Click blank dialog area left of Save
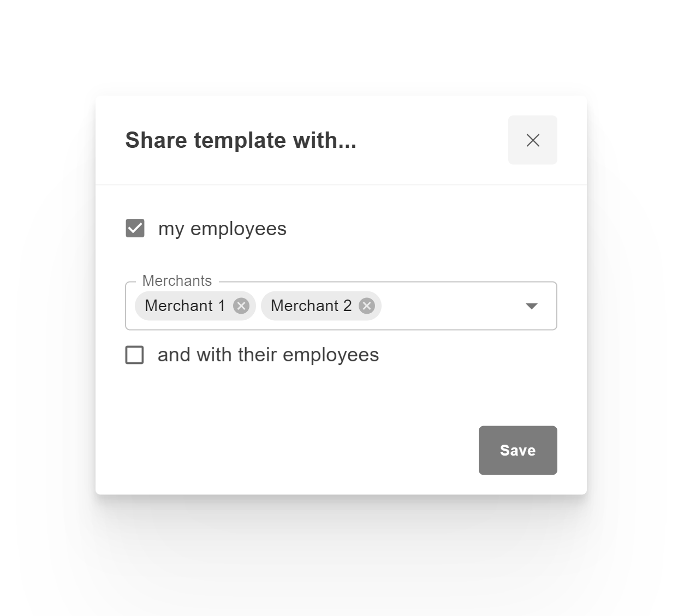The height and width of the screenshot is (616, 678). click(300, 450)
